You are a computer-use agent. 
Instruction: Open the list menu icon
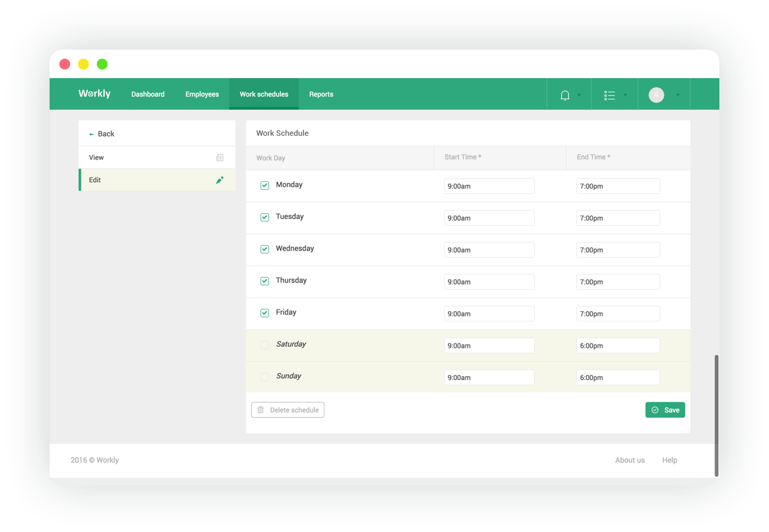(x=610, y=95)
